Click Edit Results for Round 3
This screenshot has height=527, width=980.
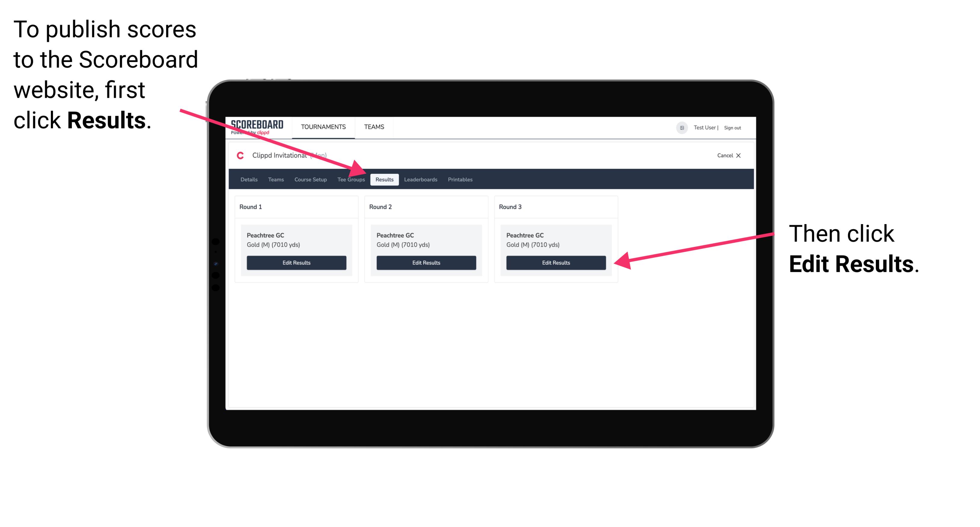(x=555, y=263)
